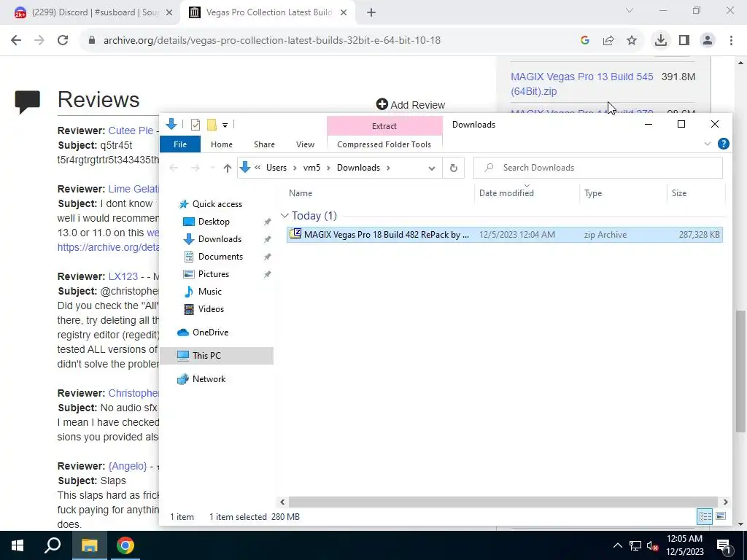Viewport: 747px width, 560px height.
Task: Open Pictures in the navigation pane
Action: click(x=214, y=274)
